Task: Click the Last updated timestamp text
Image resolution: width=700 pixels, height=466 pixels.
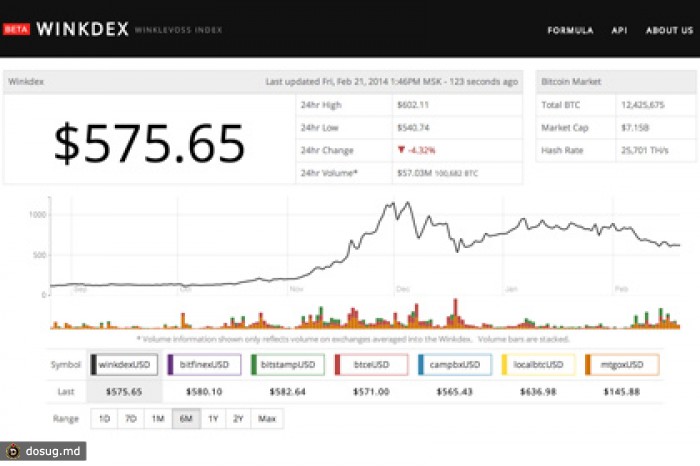Action: pyautogui.click(x=392, y=82)
